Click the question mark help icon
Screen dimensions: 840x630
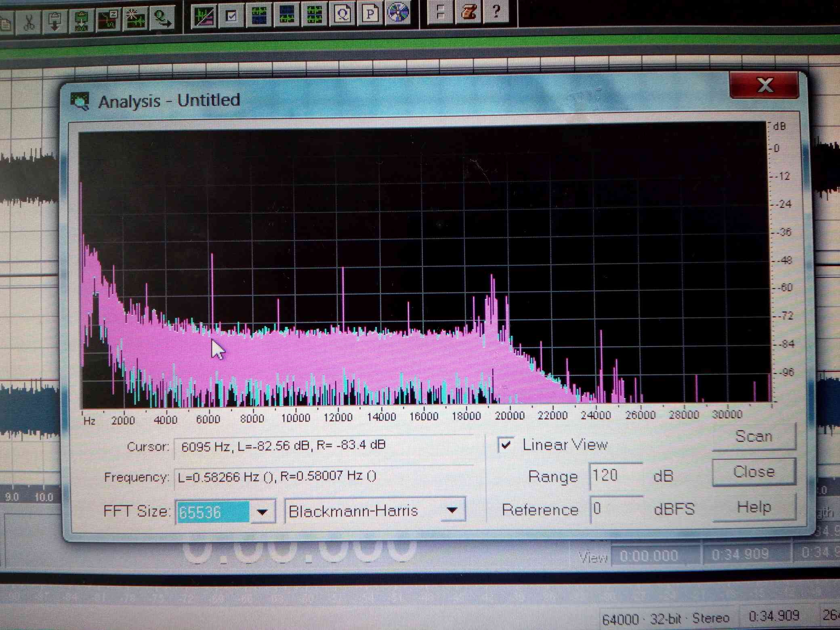[497, 11]
